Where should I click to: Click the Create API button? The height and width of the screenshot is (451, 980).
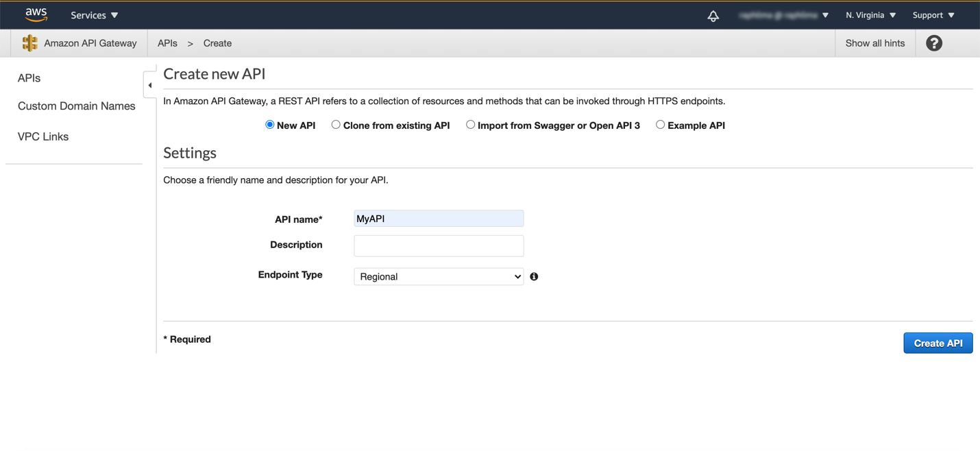click(x=938, y=343)
